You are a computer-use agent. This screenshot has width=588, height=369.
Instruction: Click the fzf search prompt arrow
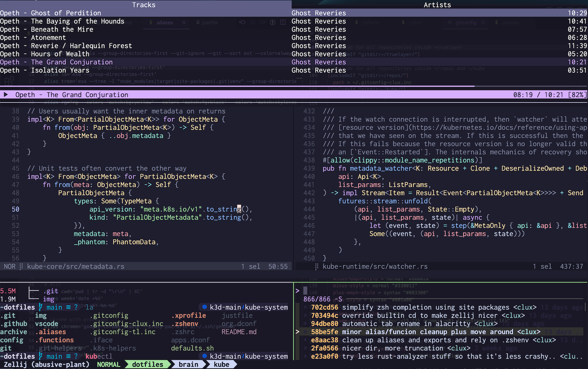coord(297,291)
